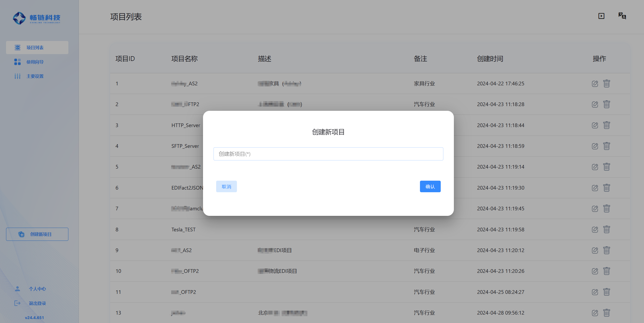Click the 畅链科技 logo in sidebar
Image resolution: width=644 pixels, height=323 pixels.
click(x=37, y=18)
